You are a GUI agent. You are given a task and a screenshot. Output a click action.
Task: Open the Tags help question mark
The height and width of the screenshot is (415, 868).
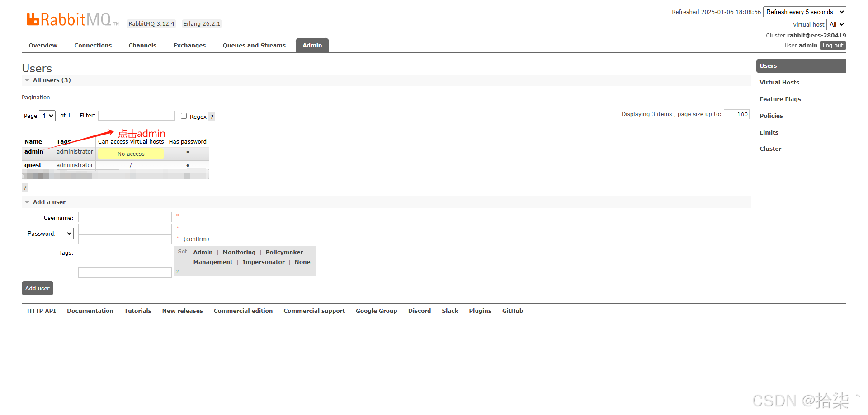click(x=177, y=272)
